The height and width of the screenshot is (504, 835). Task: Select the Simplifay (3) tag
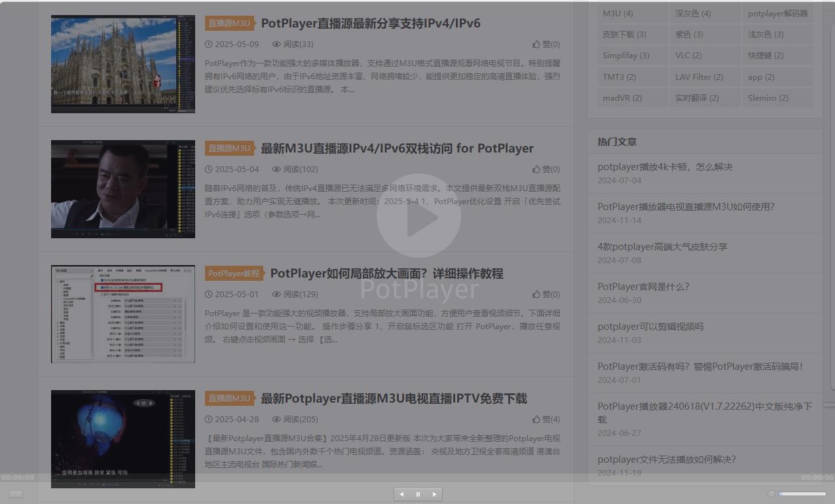click(632, 56)
